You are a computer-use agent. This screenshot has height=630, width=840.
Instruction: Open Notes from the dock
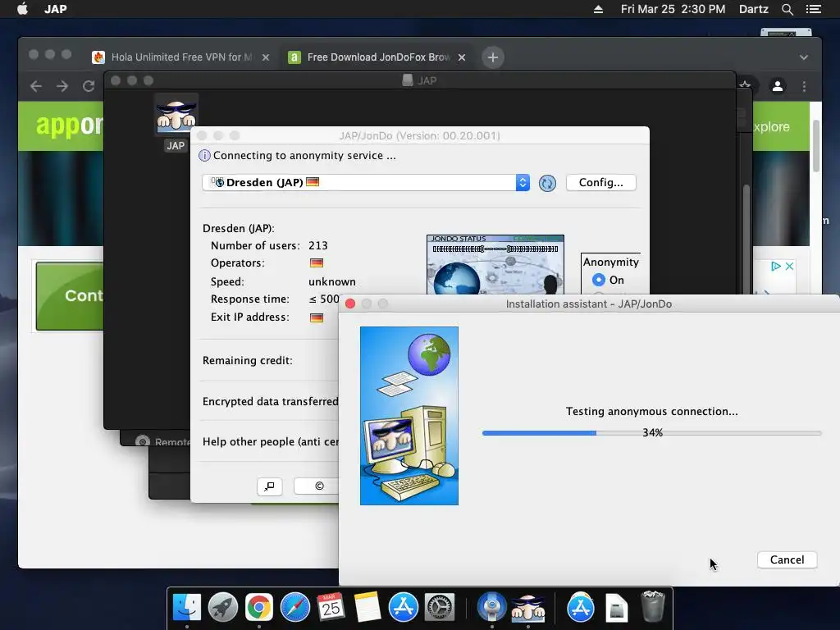[367, 608]
